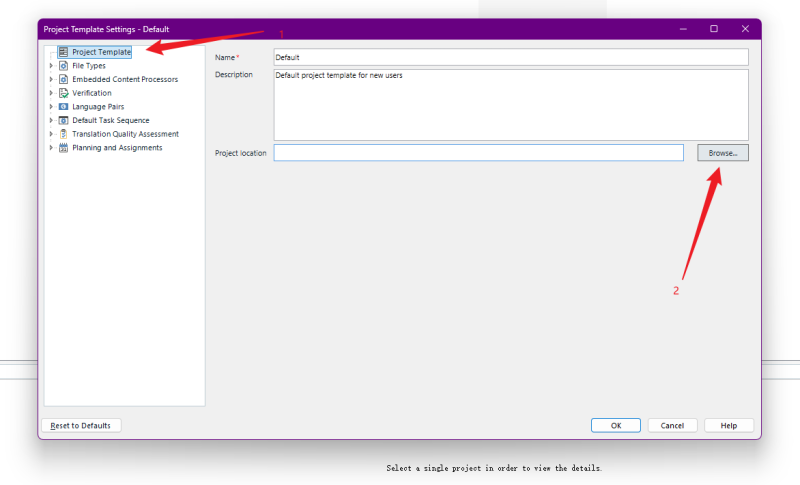Click the OK button
This screenshot has width=800, height=485.
coord(616,425)
